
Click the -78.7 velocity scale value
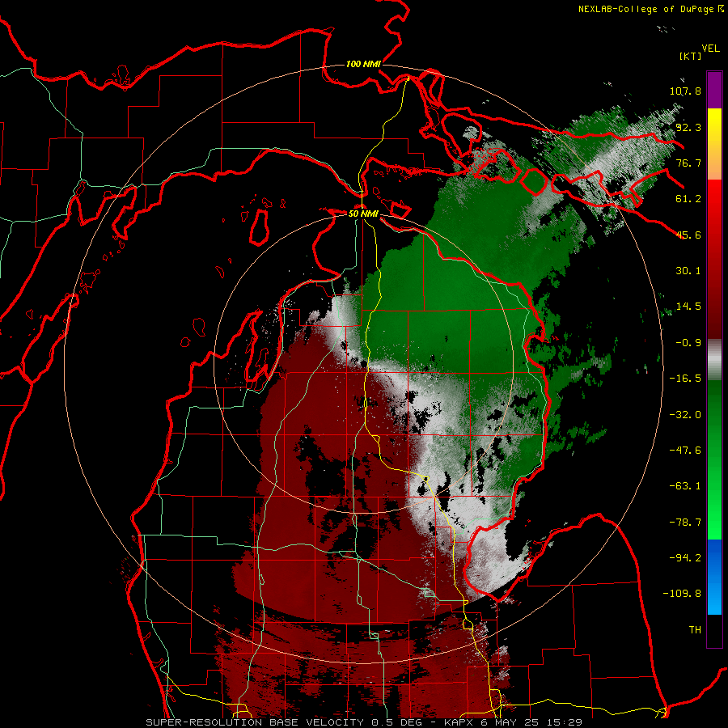point(685,523)
